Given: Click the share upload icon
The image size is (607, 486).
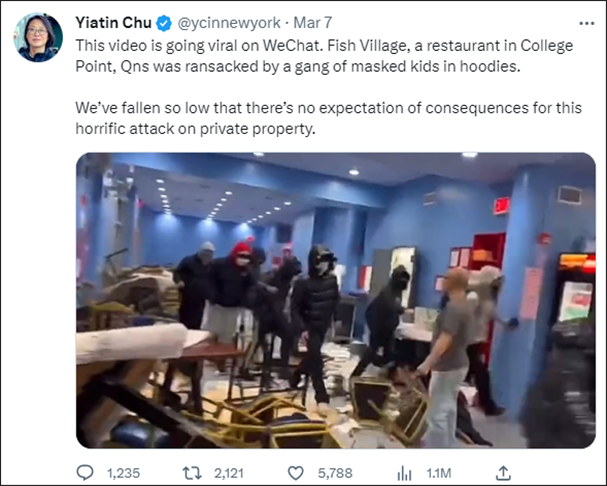Looking at the screenshot, I should click(x=503, y=472).
